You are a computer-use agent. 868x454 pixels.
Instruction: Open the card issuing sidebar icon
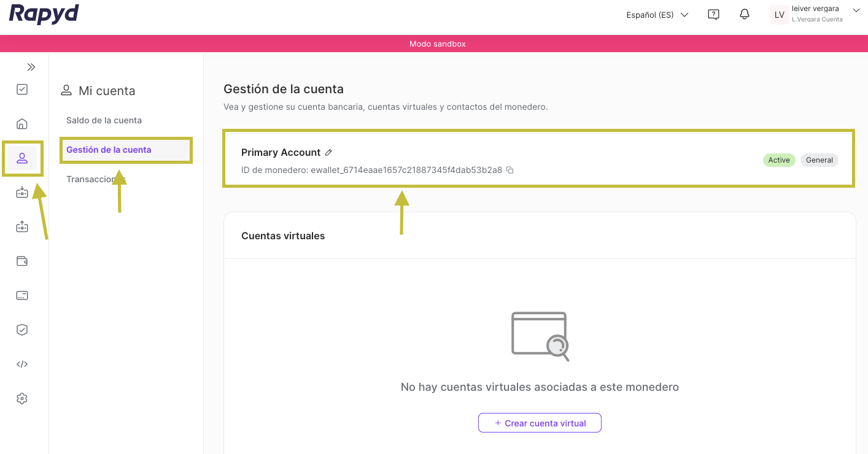[22, 296]
